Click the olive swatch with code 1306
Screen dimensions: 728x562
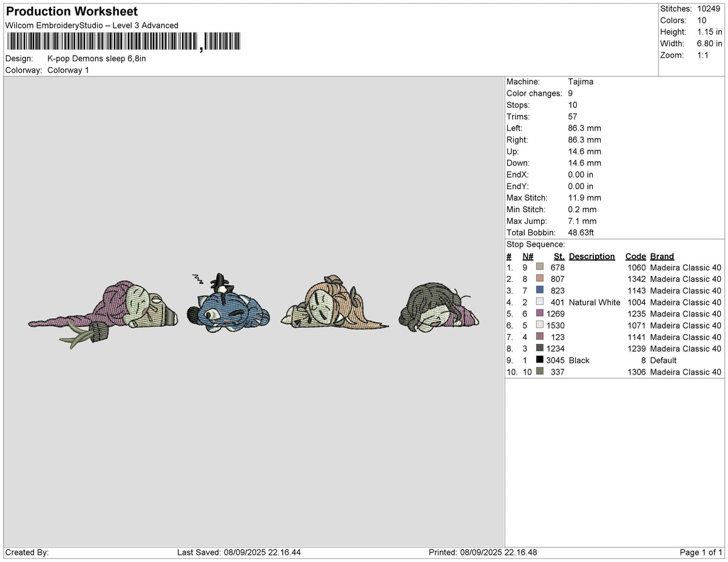pos(539,372)
